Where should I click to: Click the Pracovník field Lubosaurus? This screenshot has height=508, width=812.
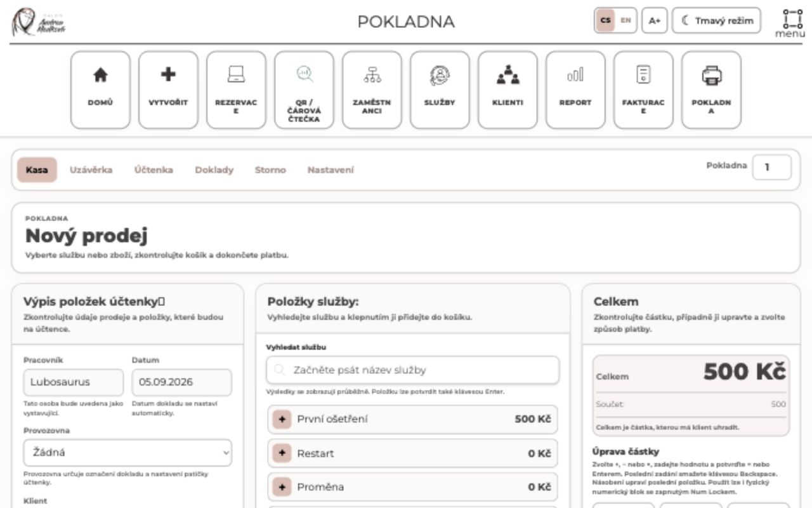(74, 382)
